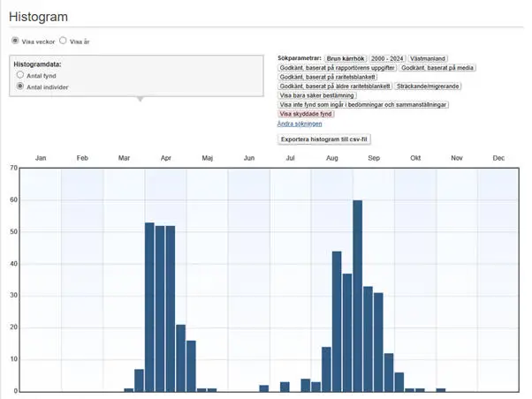532x399 pixels.
Task: Click the "Visa bara säker bestämning" tag
Action: click(318, 95)
